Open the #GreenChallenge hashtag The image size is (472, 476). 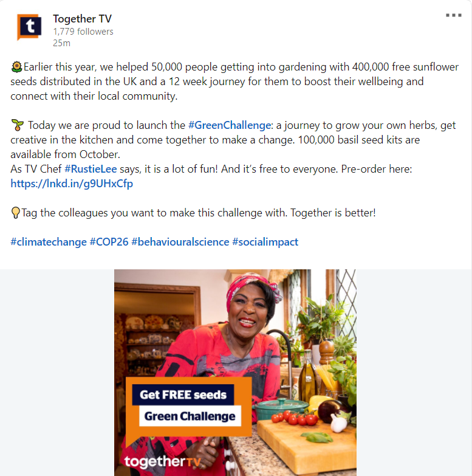click(x=230, y=125)
